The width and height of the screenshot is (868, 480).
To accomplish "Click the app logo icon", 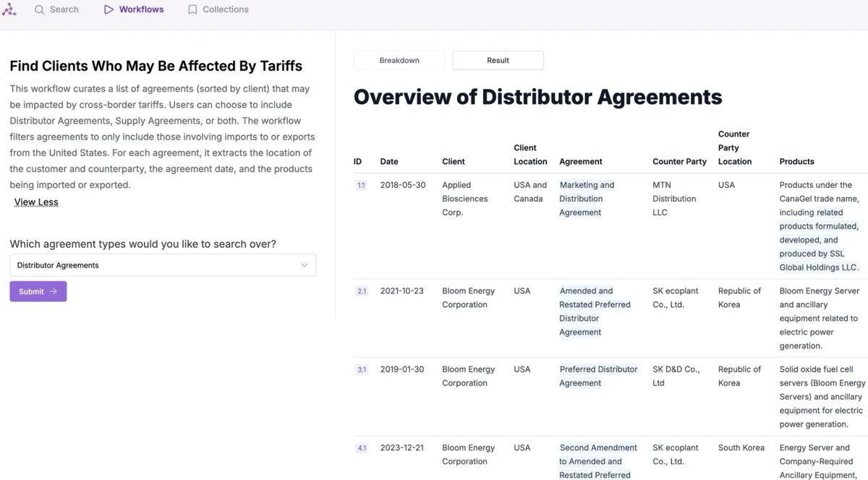I will pyautogui.click(x=9, y=9).
